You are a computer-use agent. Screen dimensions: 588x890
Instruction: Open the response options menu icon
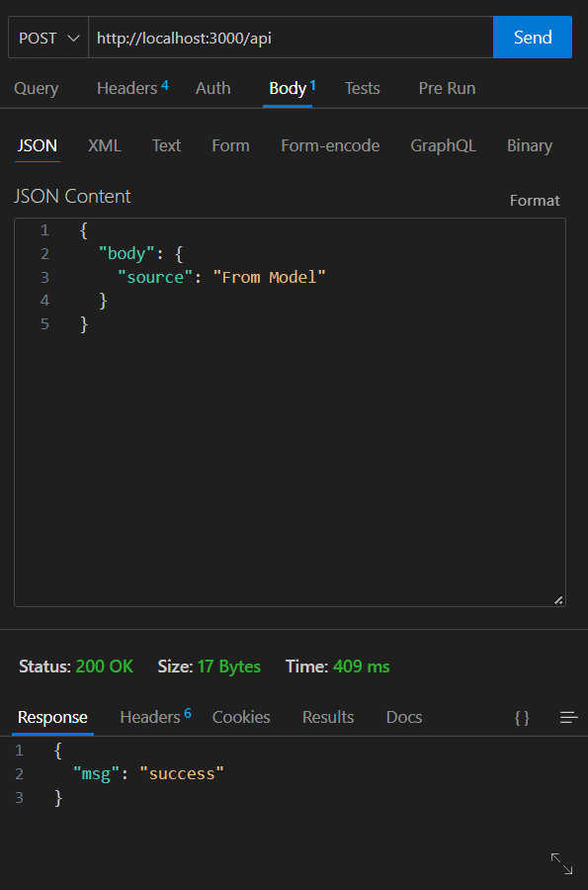pyautogui.click(x=568, y=718)
